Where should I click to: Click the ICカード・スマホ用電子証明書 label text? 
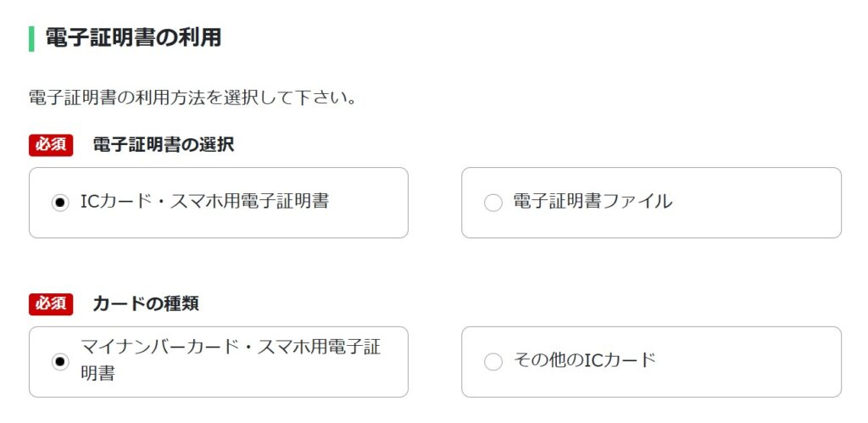[203, 202]
